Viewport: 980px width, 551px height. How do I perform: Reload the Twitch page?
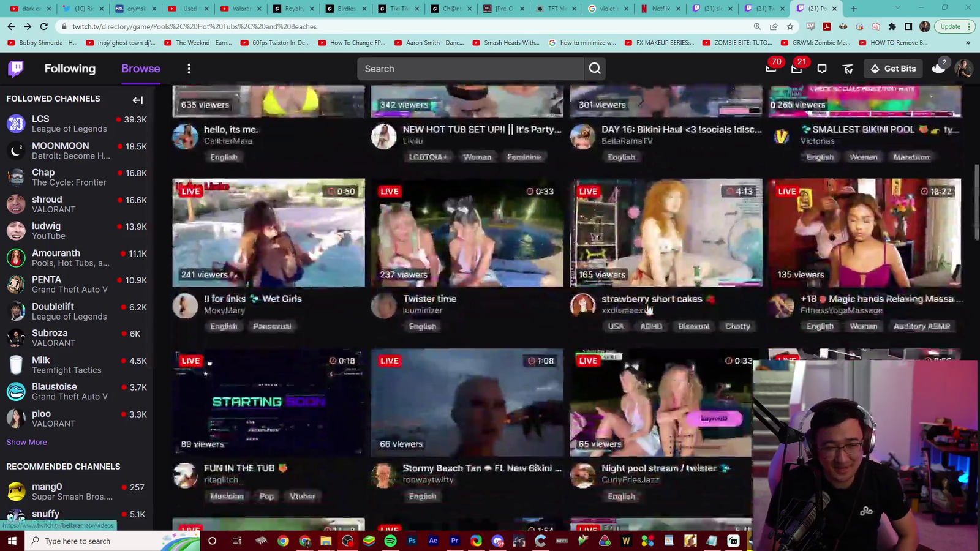coord(44,26)
